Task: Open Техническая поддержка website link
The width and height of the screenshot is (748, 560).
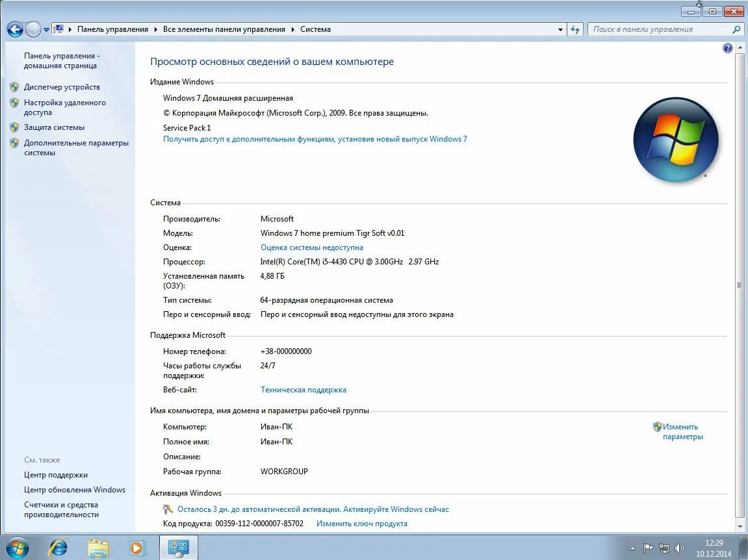Action: click(x=303, y=390)
